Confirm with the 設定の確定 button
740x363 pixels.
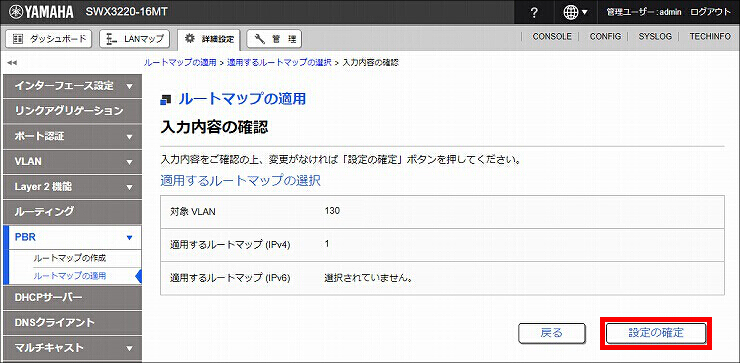656,333
